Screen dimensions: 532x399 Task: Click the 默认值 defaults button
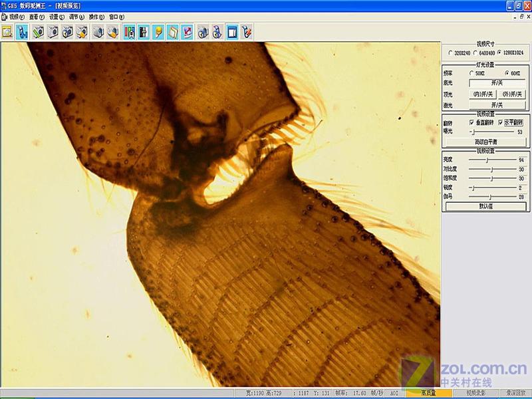485,206
